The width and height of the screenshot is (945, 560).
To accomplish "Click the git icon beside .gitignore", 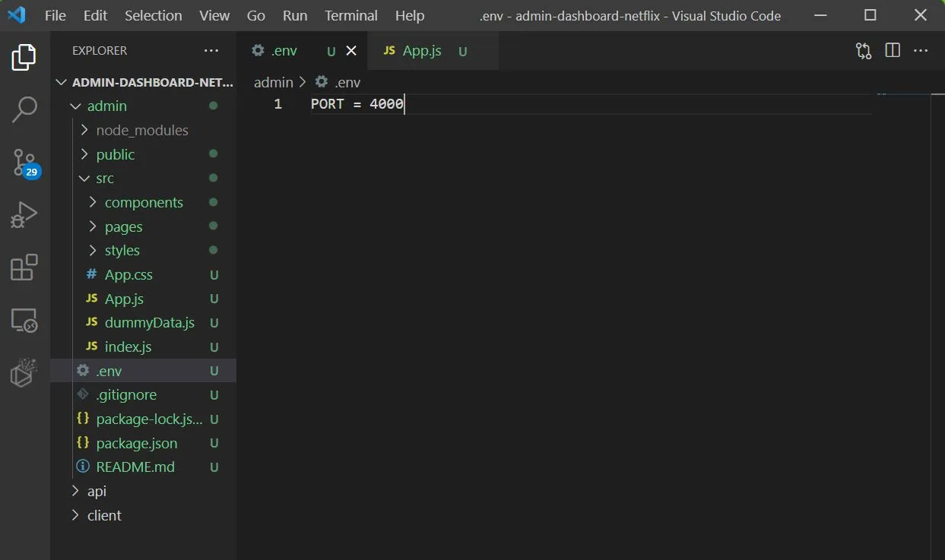I will (x=83, y=394).
